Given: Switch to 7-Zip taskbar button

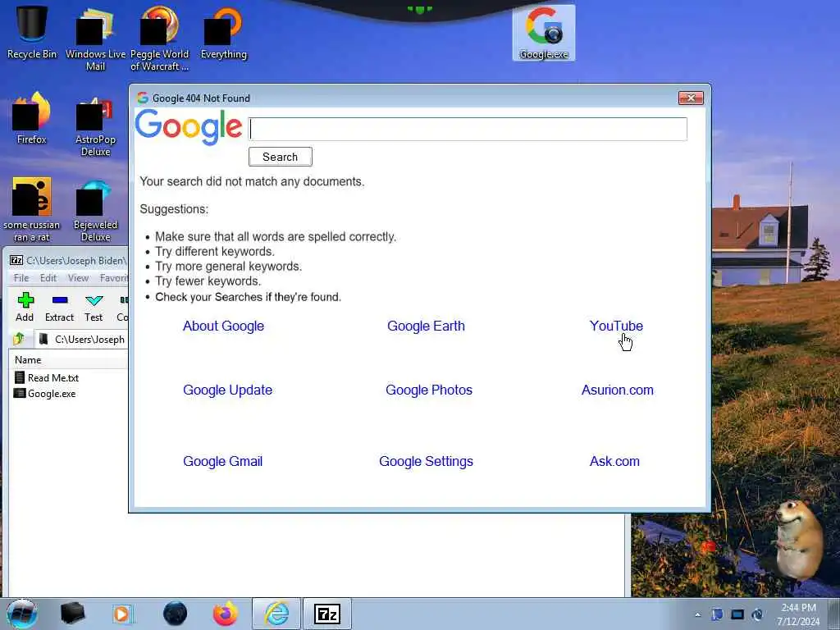Looking at the screenshot, I should pos(327,614).
